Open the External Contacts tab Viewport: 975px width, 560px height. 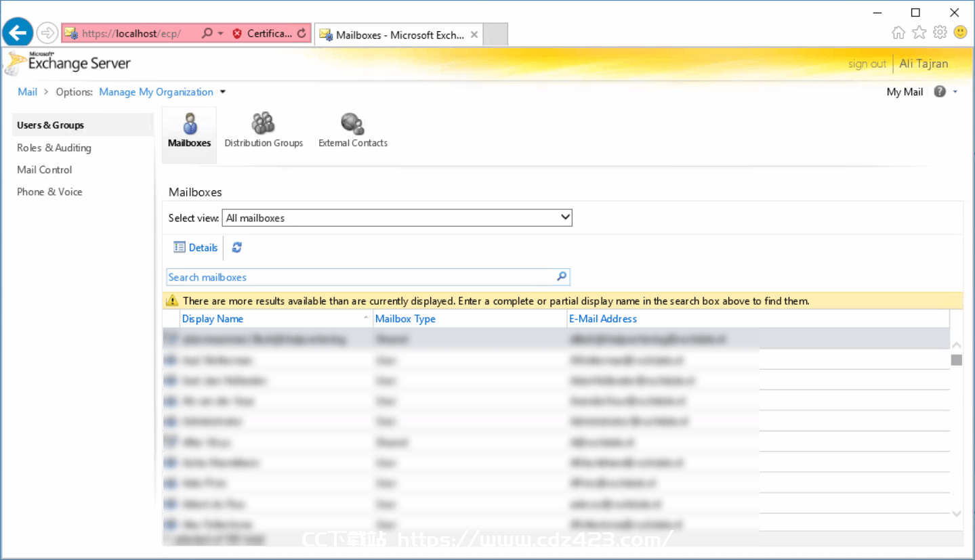[x=353, y=131]
